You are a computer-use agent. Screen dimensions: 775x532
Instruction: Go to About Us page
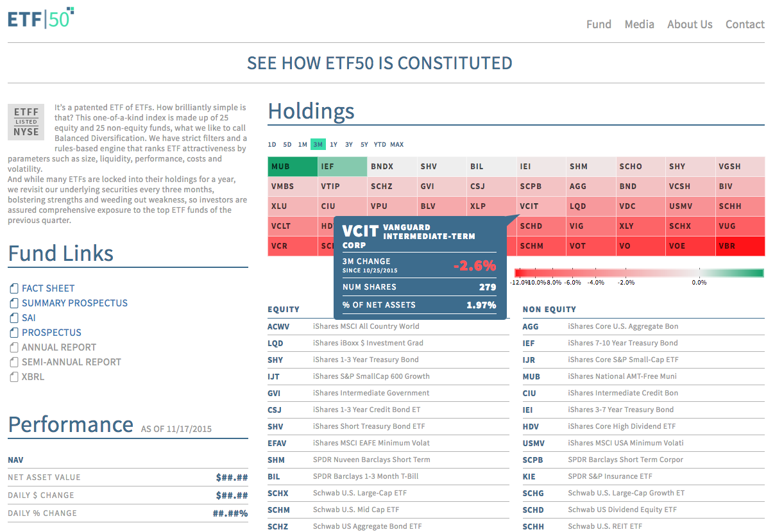[690, 24]
